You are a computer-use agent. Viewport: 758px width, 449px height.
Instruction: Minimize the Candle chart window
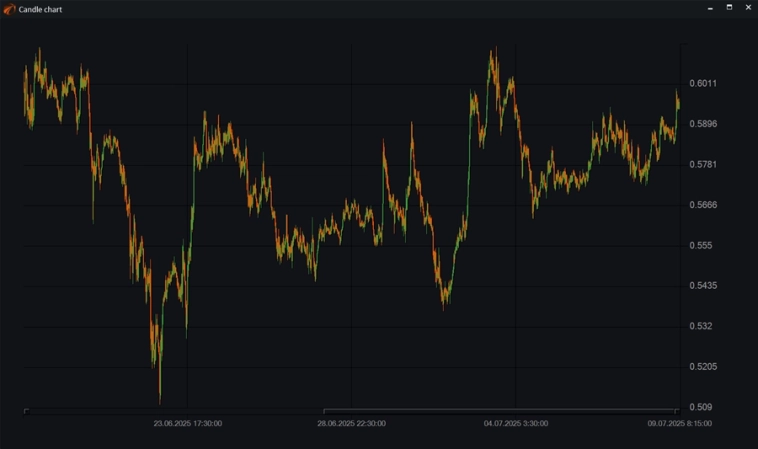710,8
